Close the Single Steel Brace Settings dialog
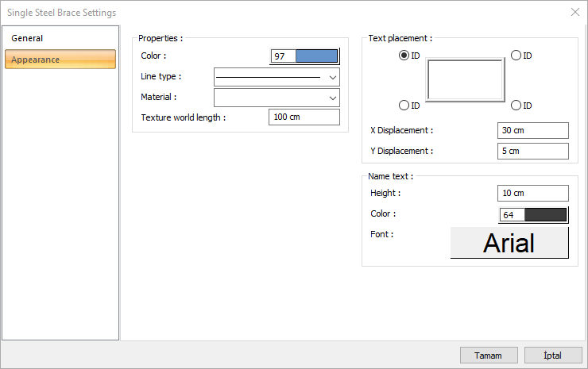Image resolution: width=588 pixels, height=369 pixels. 574,12
